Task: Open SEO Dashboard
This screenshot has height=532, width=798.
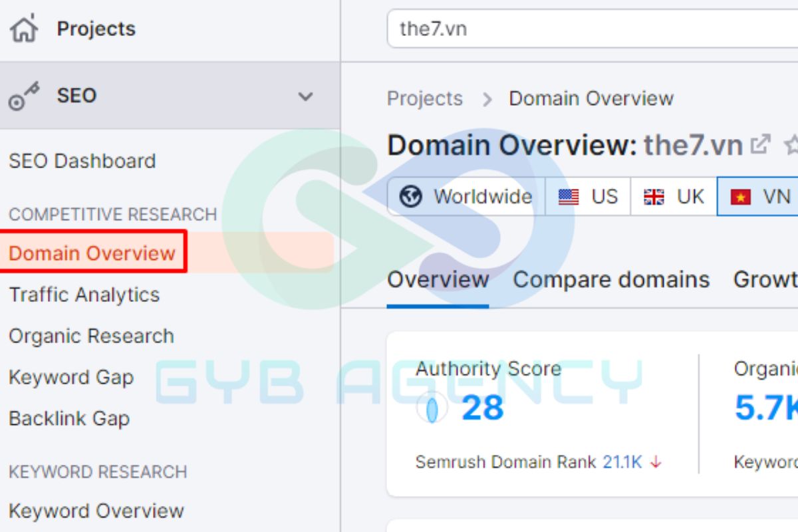Action: coord(82,161)
